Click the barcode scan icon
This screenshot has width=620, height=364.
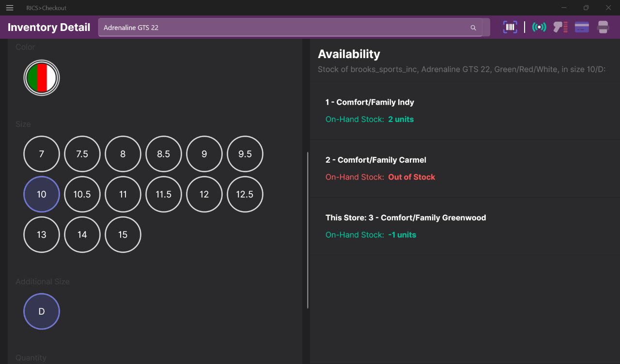click(510, 27)
